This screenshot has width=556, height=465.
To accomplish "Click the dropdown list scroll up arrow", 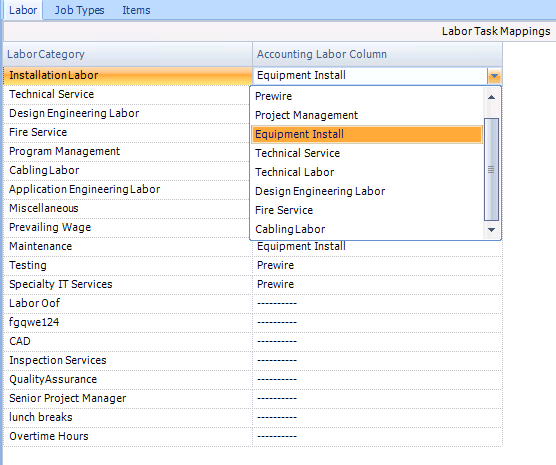I will point(491,97).
